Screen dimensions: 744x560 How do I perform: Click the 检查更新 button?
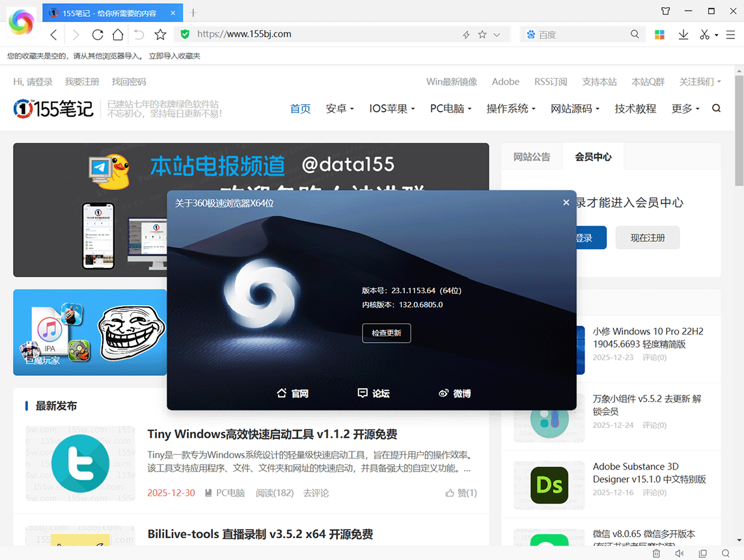[x=387, y=333]
